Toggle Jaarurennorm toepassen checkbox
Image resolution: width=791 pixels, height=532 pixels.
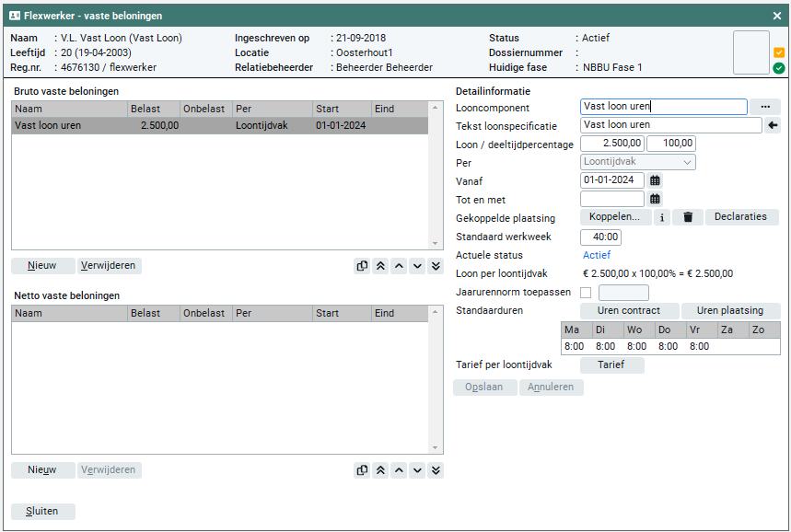click(x=586, y=293)
